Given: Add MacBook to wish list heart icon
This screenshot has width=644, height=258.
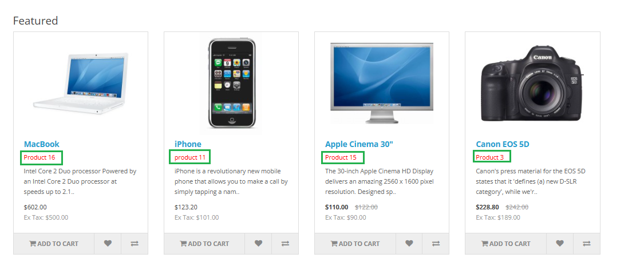Looking at the screenshot, I should tap(108, 244).
